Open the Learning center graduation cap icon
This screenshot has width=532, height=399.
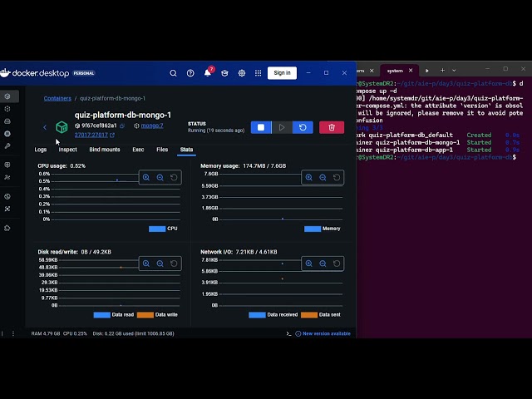(x=224, y=73)
